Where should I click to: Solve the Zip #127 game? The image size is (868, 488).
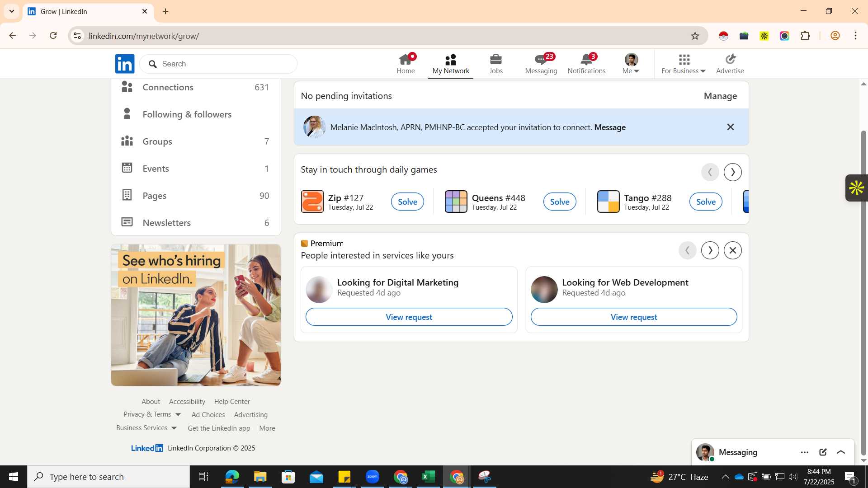tap(407, 202)
